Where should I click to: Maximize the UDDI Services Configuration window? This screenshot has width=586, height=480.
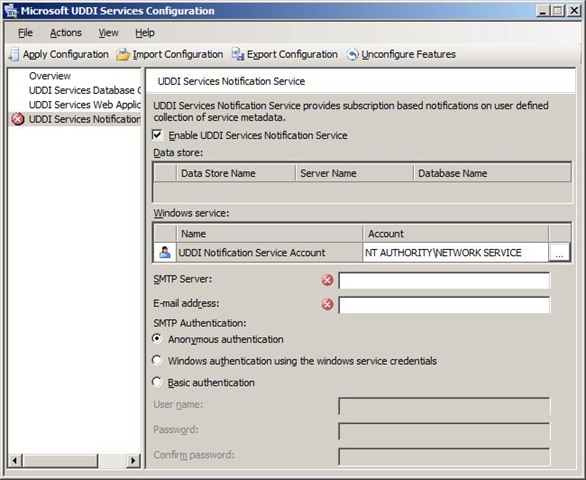557,11
